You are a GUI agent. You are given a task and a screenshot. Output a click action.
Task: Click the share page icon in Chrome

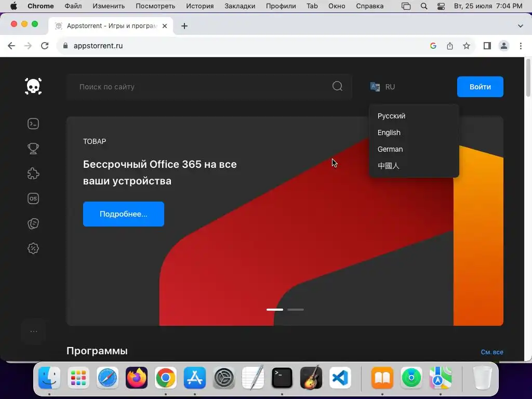click(450, 46)
